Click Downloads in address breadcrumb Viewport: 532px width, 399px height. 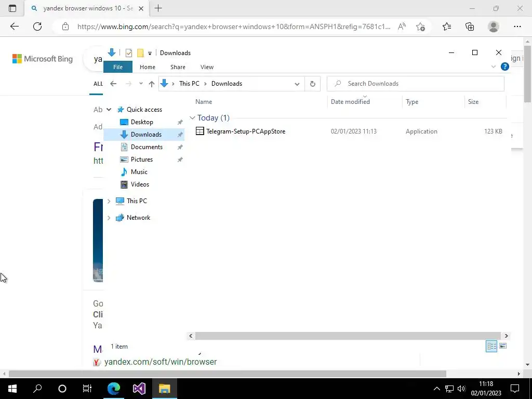[x=227, y=84]
